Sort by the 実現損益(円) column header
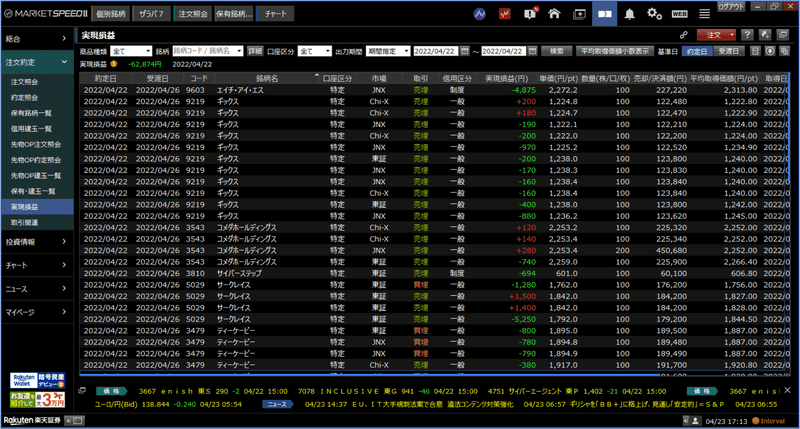Viewport: 800px width, 429px height. coord(506,79)
